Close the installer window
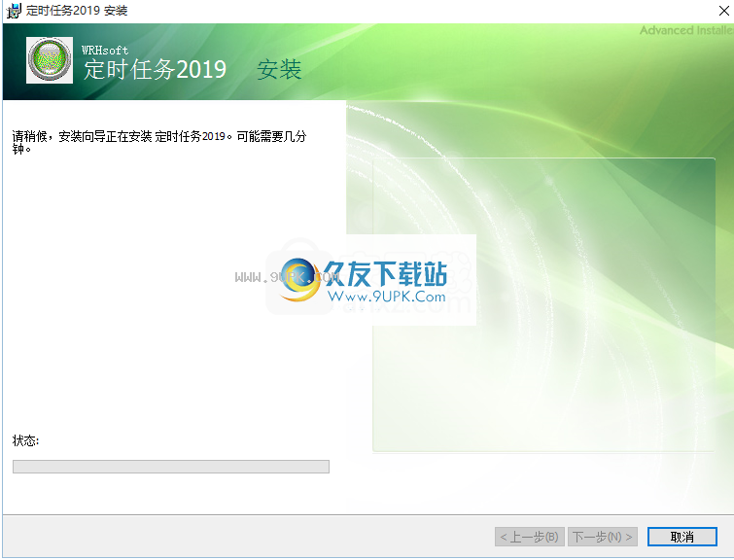This screenshot has width=734, height=560. (x=723, y=11)
